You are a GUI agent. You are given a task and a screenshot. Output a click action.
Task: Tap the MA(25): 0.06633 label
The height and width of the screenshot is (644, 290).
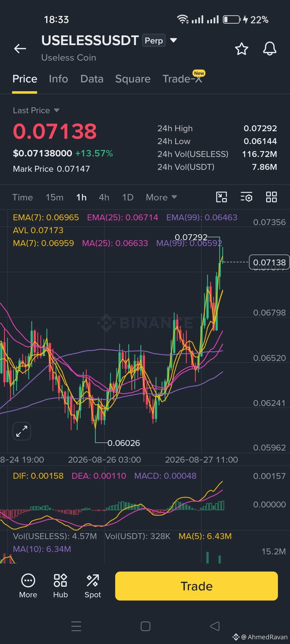coord(115,243)
